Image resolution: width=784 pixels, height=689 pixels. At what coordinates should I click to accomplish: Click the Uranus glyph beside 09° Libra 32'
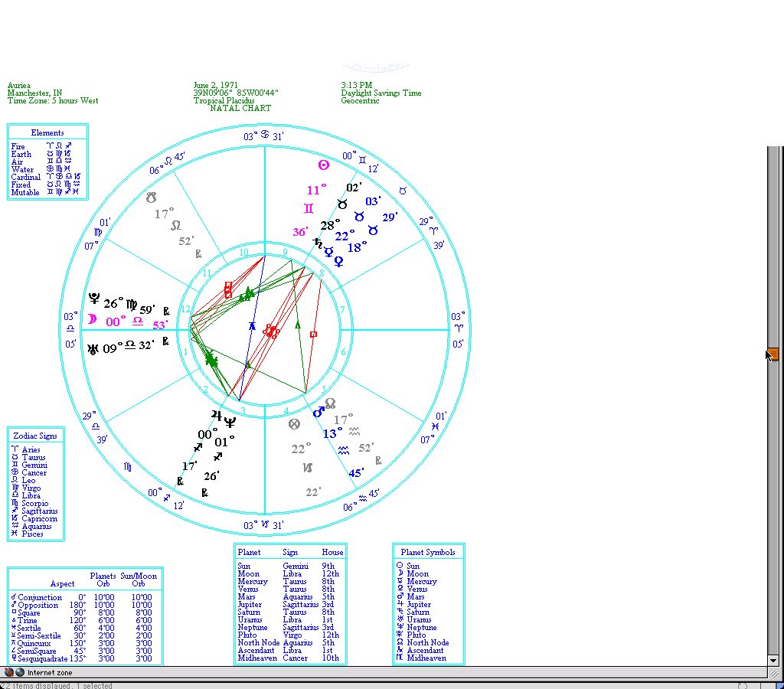coord(93,348)
